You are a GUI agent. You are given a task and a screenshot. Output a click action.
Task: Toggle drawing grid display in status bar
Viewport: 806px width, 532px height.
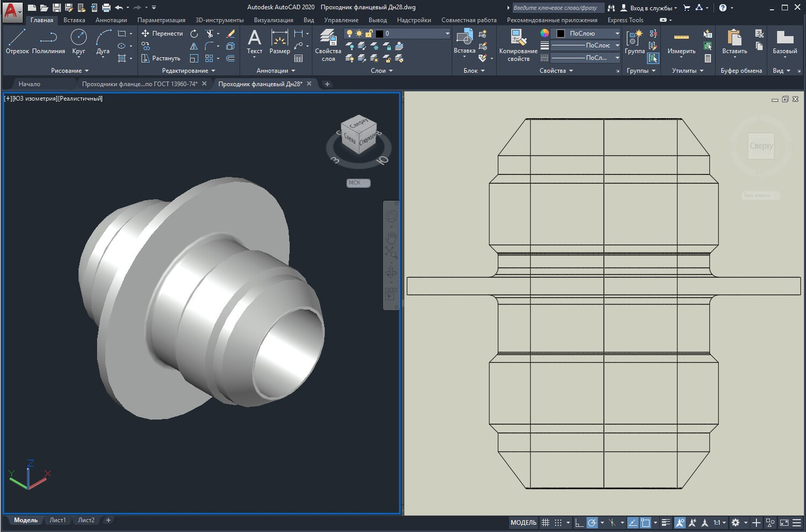pos(545,522)
